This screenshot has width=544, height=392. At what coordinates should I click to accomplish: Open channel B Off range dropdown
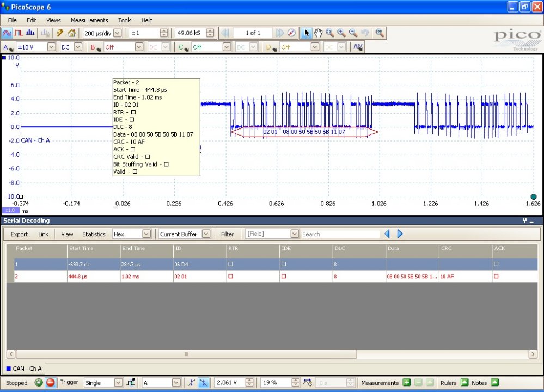click(139, 47)
